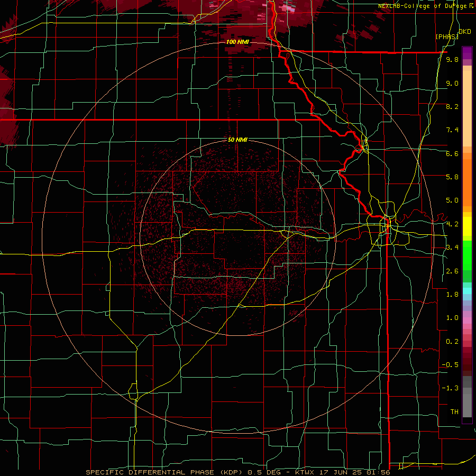Click the "0.2" color scale value
The height and width of the screenshot is (476, 476).
452,342
